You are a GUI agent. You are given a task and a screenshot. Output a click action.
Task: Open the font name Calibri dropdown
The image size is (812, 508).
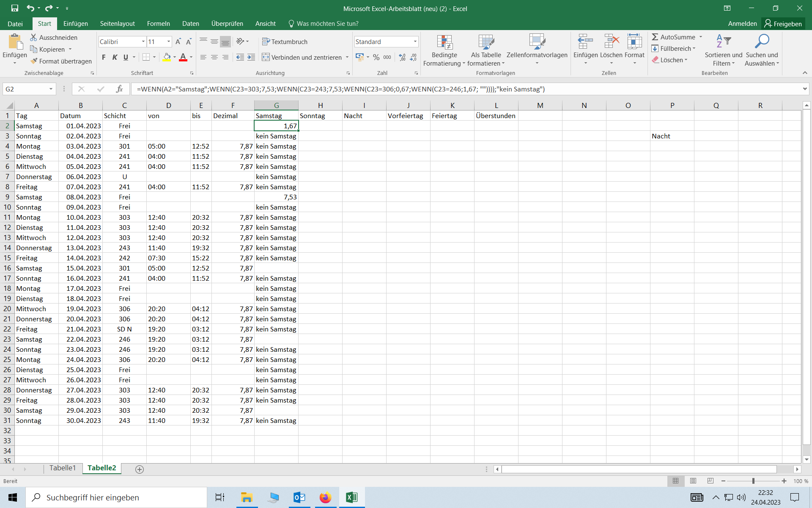click(x=143, y=41)
